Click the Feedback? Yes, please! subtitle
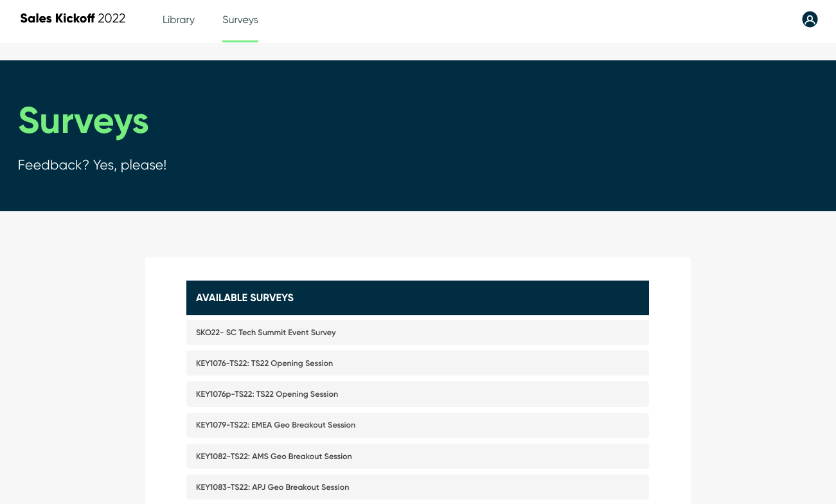This screenshot has height=504, width=836. [x=92, y=165]
